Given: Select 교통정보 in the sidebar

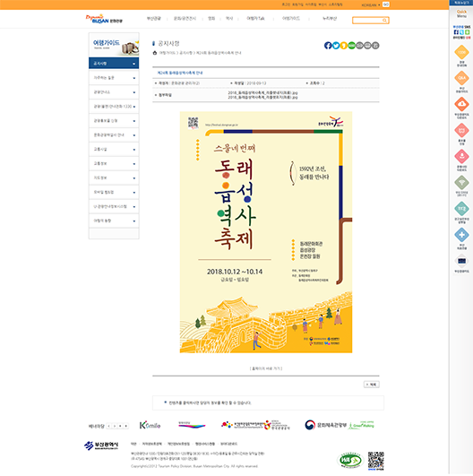Looking at the screenshot, I should [114, 164].
